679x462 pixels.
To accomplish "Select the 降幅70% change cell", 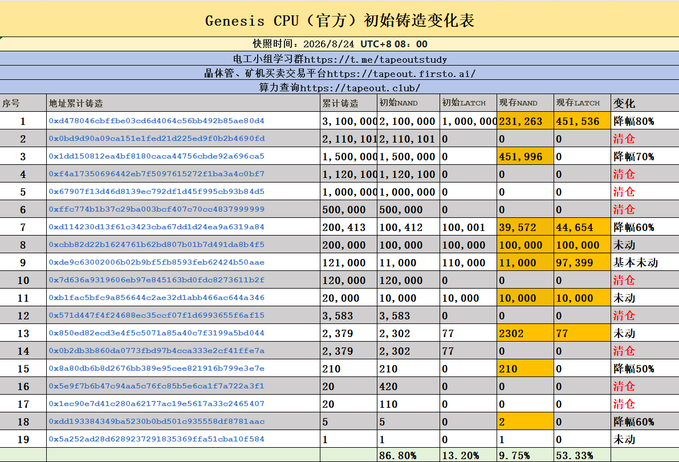I will [x=645, y=156].
